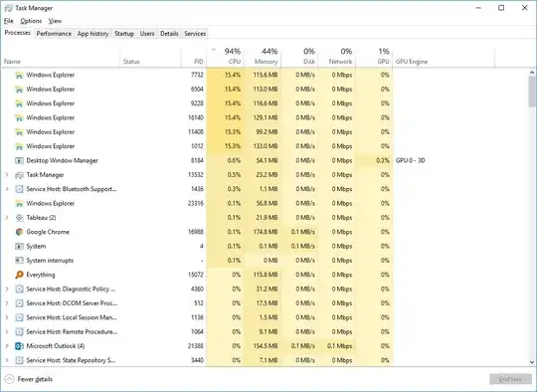The height and width of the screenshot is (392, 537).
Task: Expand Service Host: Diagnostic Policy group
Action: coord(7,290)
